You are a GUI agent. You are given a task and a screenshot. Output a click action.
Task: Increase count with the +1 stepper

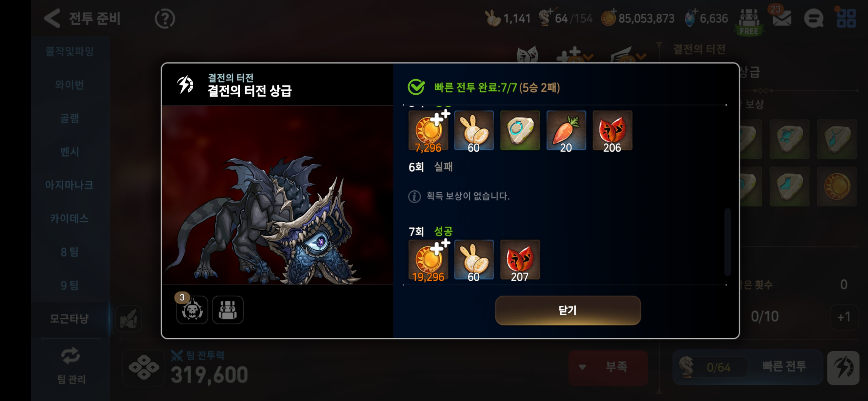[844, 317]
